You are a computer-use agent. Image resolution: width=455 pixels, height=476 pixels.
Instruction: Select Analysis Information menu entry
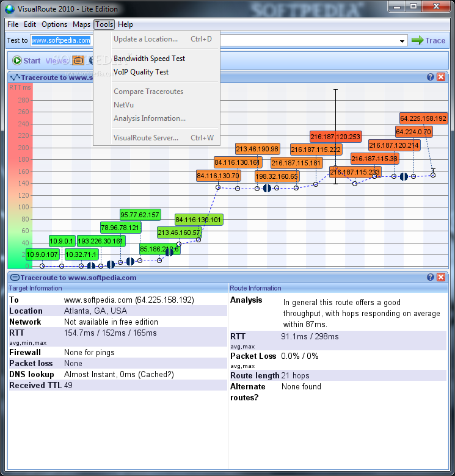click(x=150, y=118)
